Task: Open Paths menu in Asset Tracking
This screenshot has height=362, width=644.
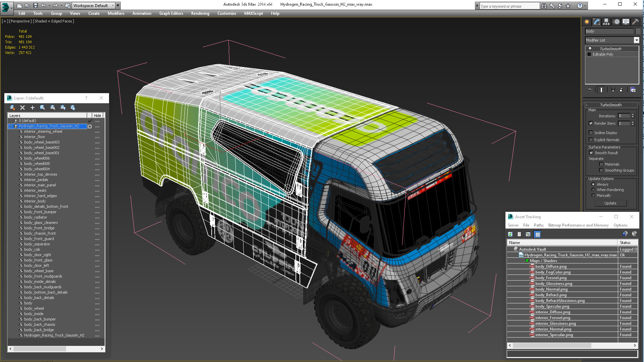Action: click(x=539, y=225)
